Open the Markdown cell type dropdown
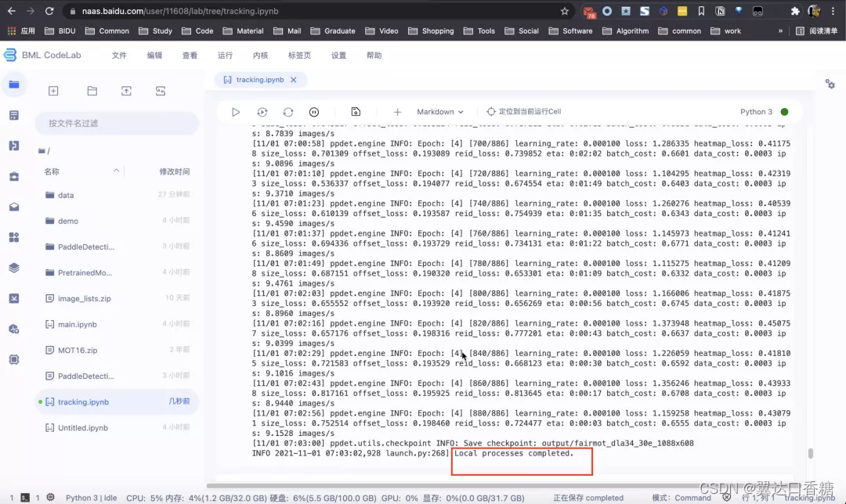 pos(439,112)
